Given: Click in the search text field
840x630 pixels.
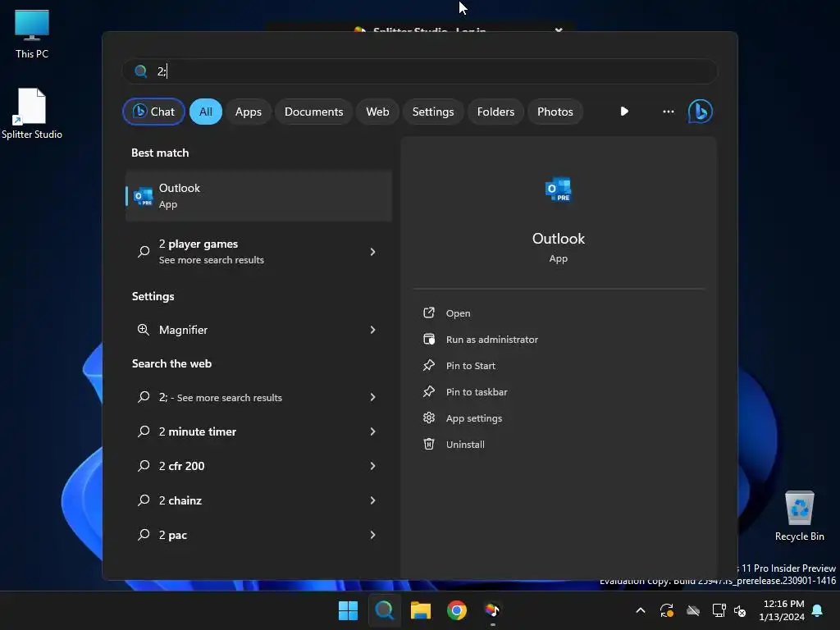Looking at the screenshot, I should (420, 71).
